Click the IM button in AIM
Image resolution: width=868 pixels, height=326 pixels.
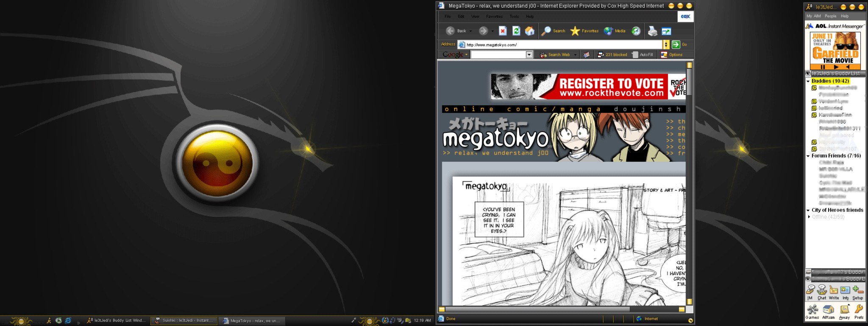(x=810, y=292)
